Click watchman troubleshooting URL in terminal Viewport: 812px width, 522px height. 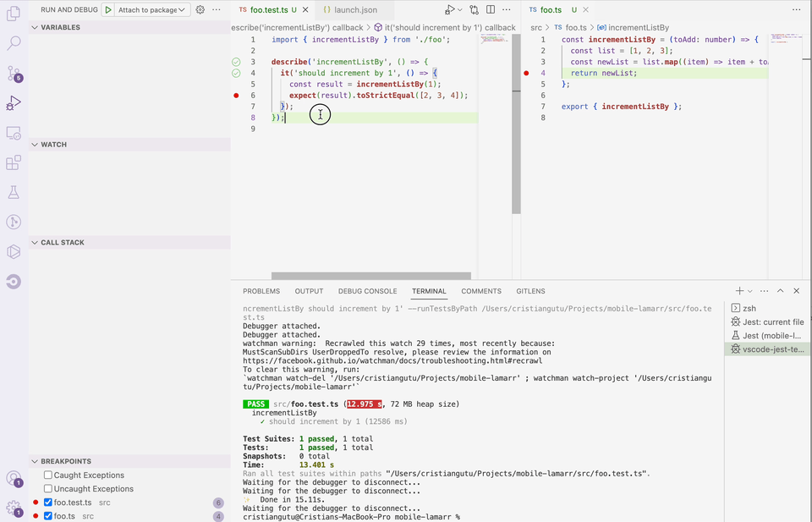(392, 360)
